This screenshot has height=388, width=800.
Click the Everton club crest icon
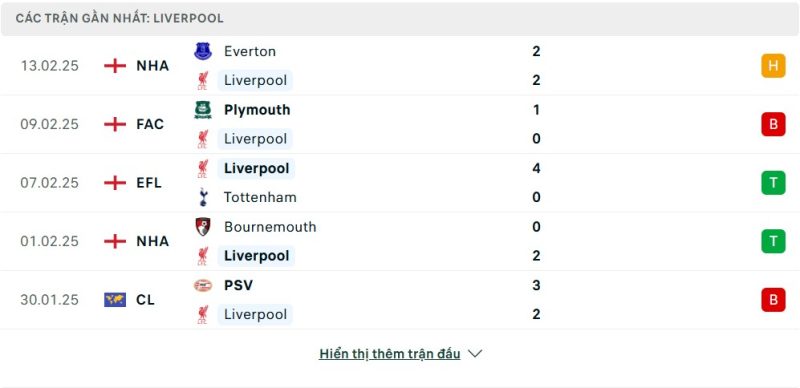203,52
